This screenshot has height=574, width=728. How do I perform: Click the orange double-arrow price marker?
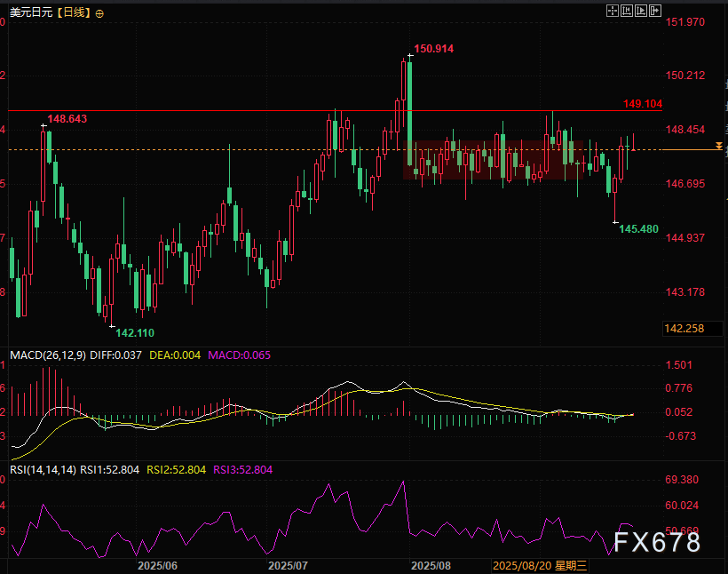[x=719, y=144]
